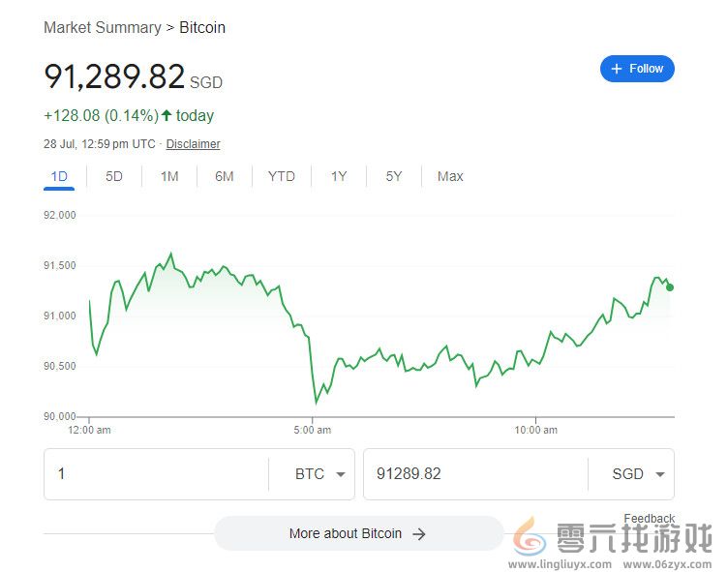This screenshot has width=728, height=572.
Task: Click the green endpoint dot on the chart
Action: tap(670, 287)
